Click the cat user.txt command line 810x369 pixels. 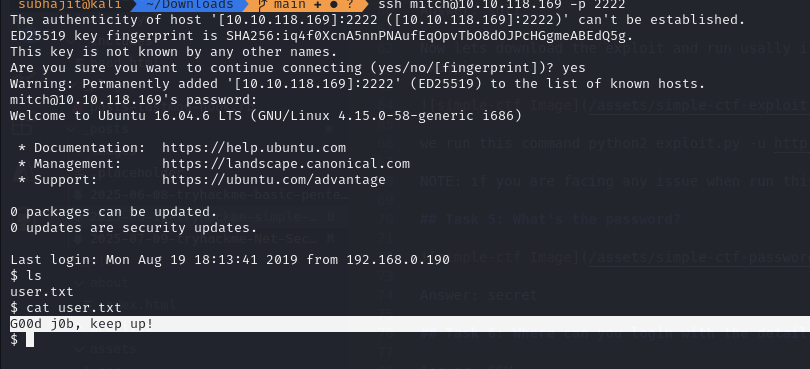(x=66, y=308)
